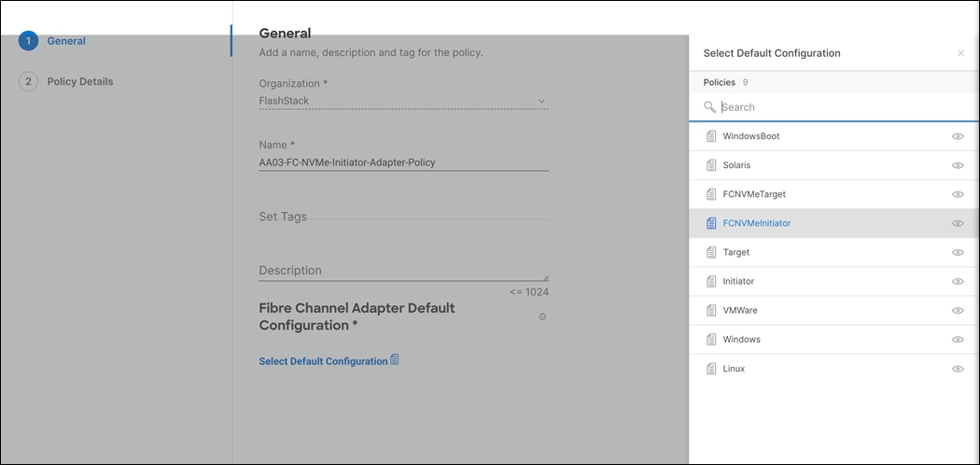Click the Linux policy document icon

tap(711, 369)
